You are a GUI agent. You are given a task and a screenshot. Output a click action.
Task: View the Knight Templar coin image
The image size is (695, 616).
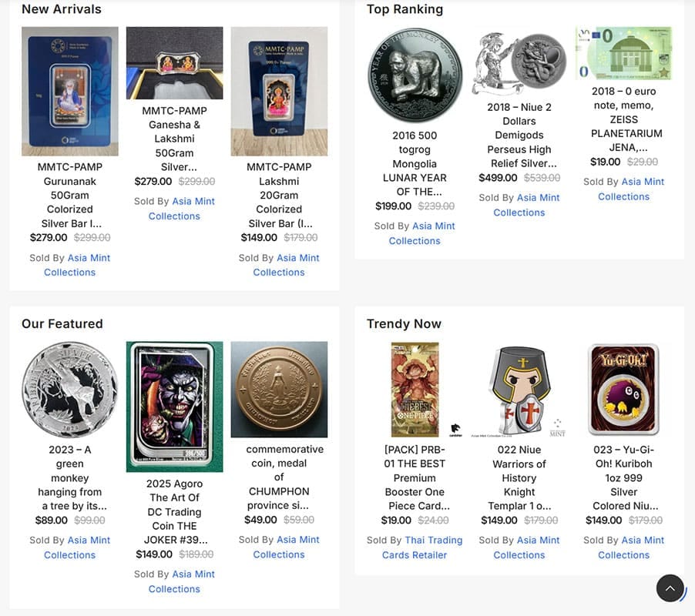point(519,390)
